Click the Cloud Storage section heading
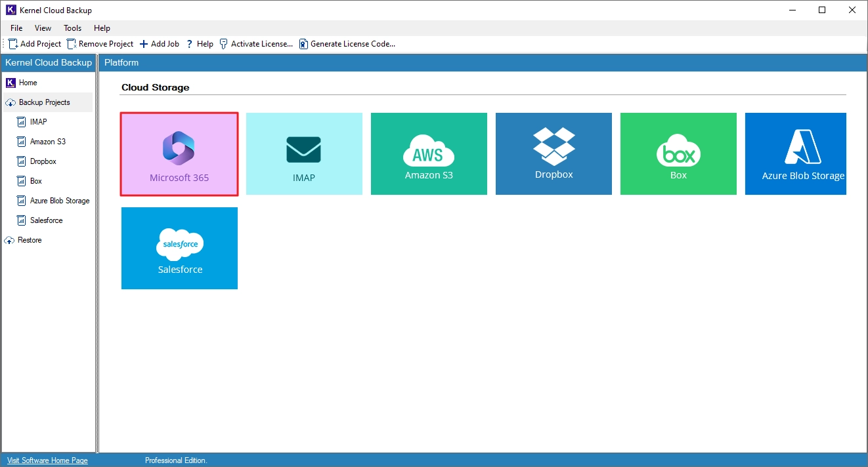Viewport: 868px width, 467px height. (155, 87)
